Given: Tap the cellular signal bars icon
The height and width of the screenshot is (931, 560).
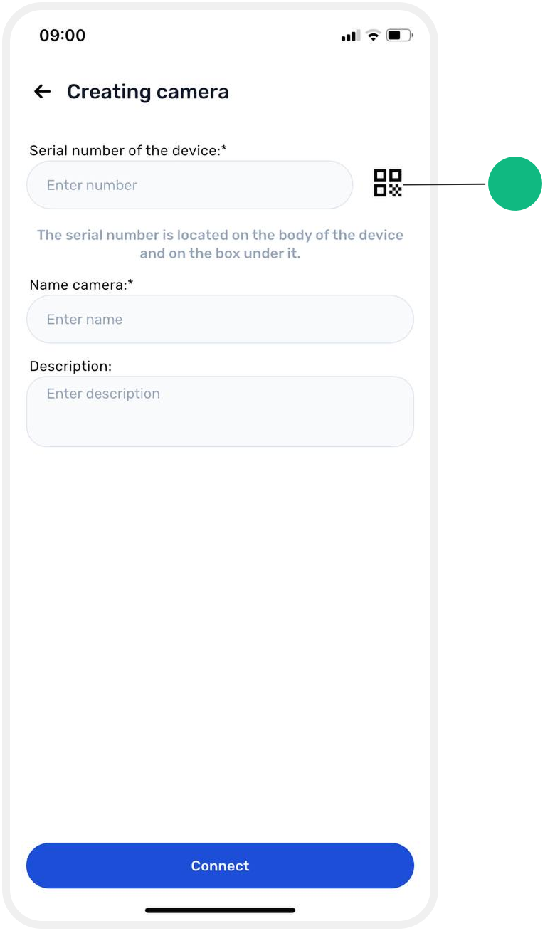Looking at the screenshot, I should pos(350,36).
